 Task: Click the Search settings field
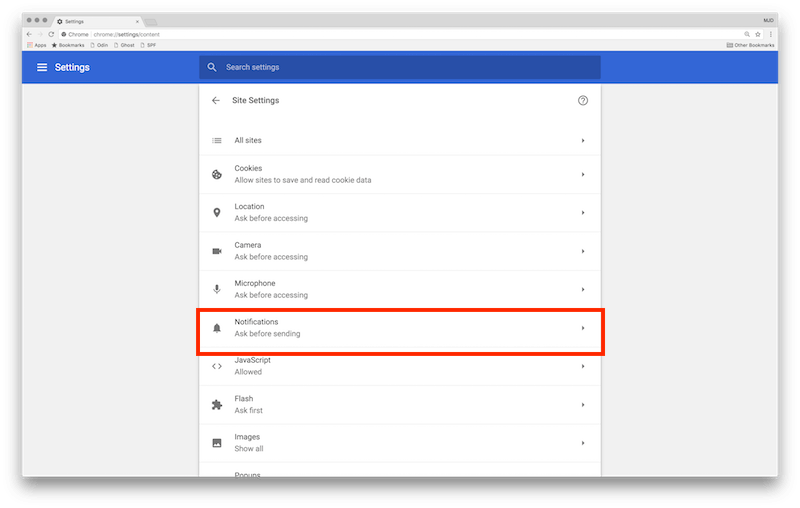(x=399, y=67)
